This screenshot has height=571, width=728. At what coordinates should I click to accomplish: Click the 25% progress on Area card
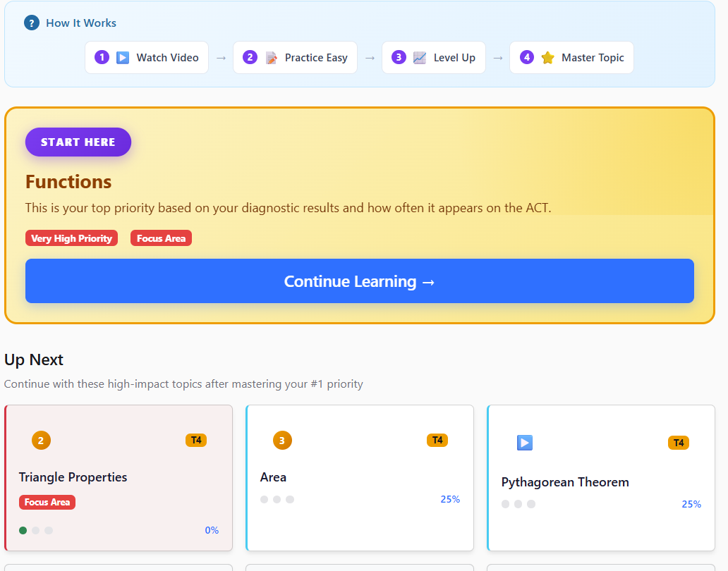click(x=450, y=499)
